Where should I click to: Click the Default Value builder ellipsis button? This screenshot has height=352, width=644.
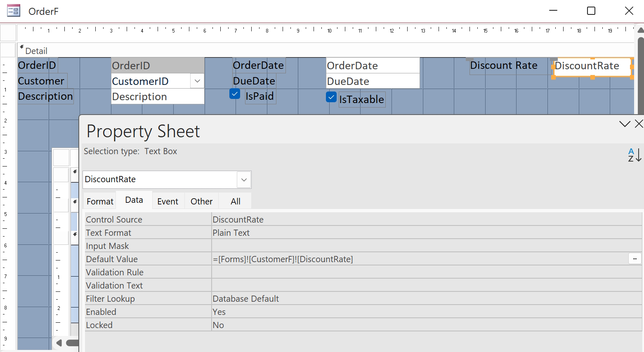click(x=635, y=259)
